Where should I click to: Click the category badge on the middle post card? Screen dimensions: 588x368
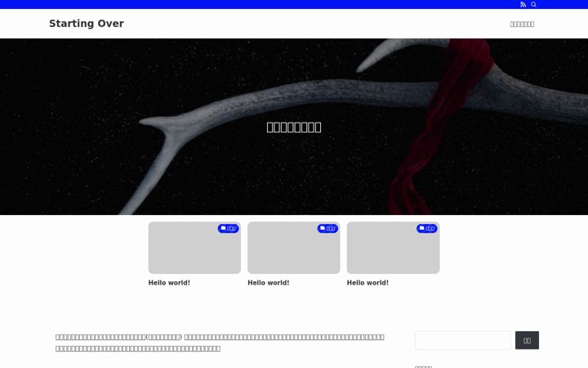click(x=327, y=228)
